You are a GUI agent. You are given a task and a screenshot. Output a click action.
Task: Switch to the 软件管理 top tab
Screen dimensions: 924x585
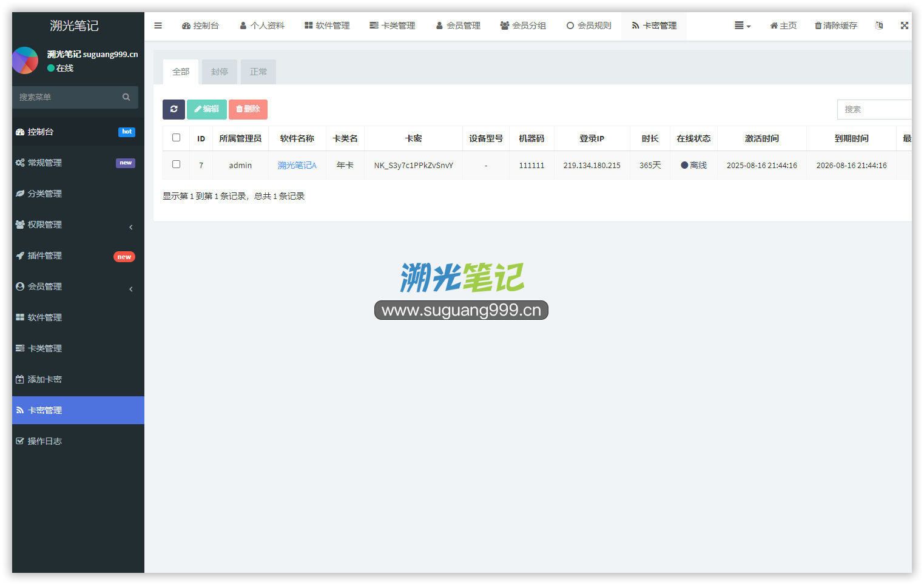click(327, 25)
